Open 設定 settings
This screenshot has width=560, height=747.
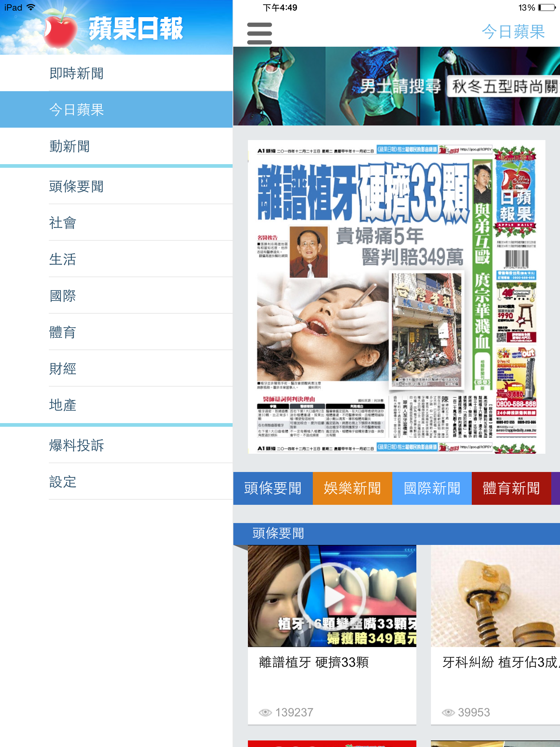tap(116, 482)
